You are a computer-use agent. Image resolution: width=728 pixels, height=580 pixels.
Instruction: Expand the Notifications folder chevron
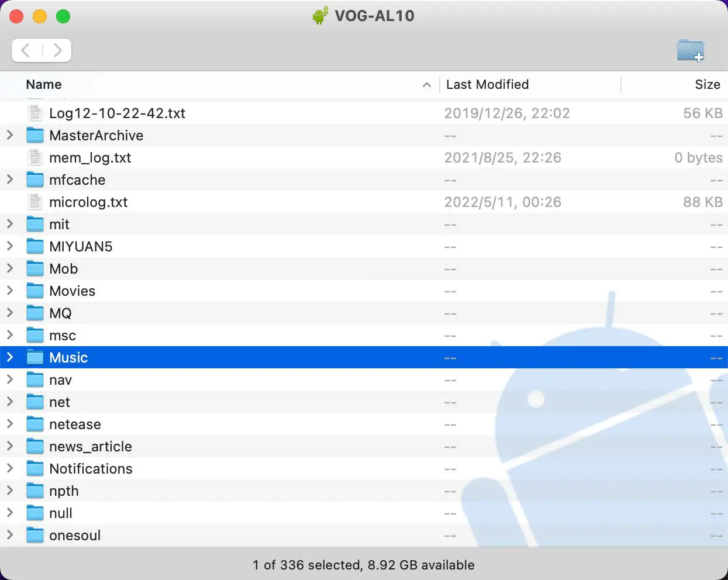[10, 468]
